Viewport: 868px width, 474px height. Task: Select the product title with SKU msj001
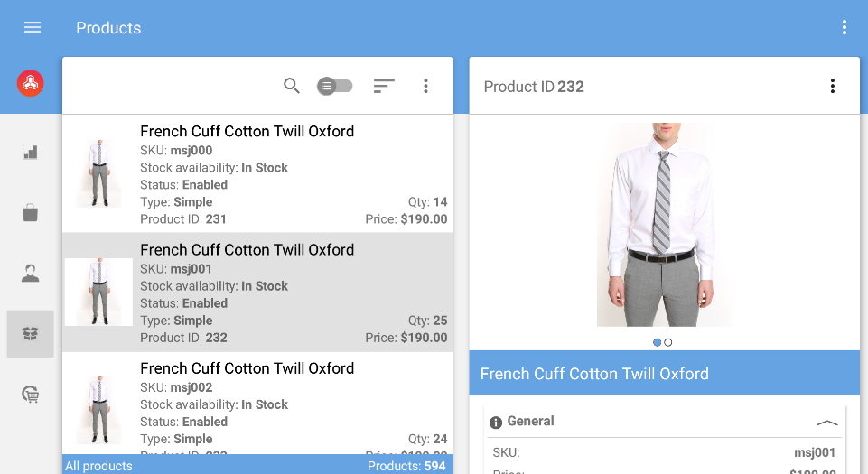[x=247, y=250]
